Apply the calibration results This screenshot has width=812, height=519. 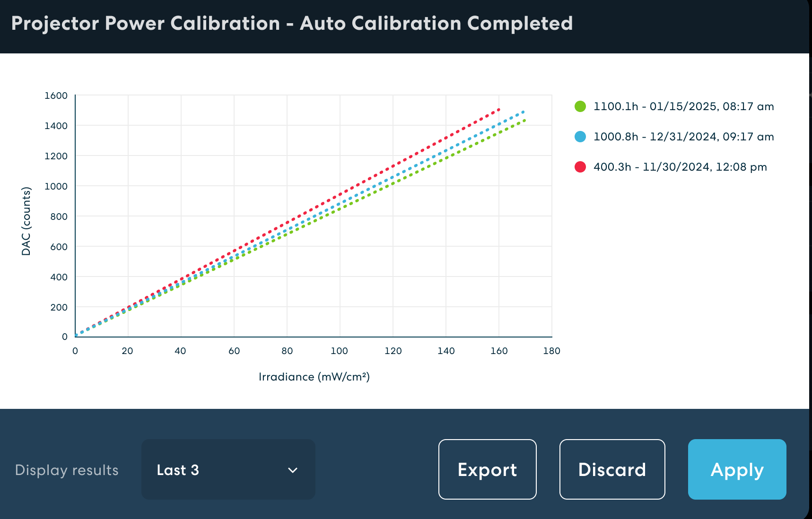tap(737, 469)
